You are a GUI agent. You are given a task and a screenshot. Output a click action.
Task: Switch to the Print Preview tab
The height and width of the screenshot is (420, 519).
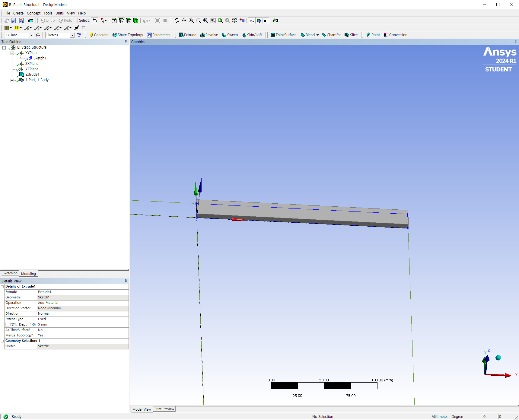coord(164,409)
